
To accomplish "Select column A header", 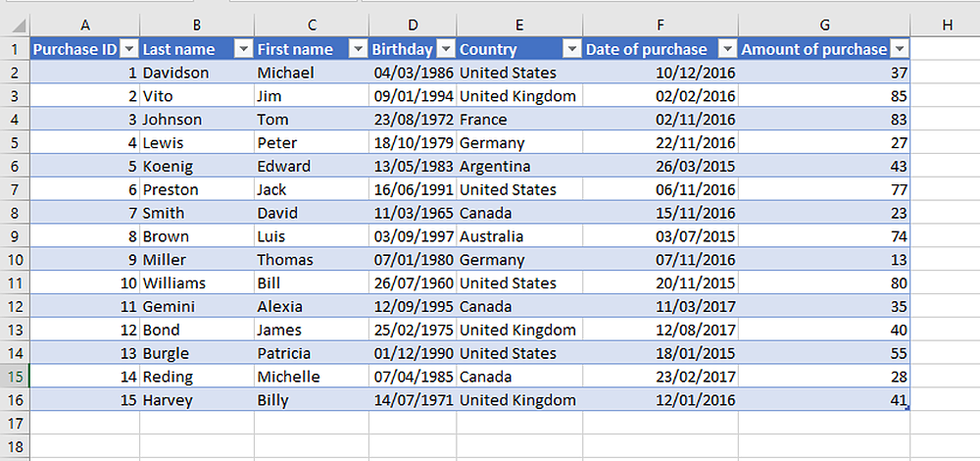I will (x=85, y=25).
